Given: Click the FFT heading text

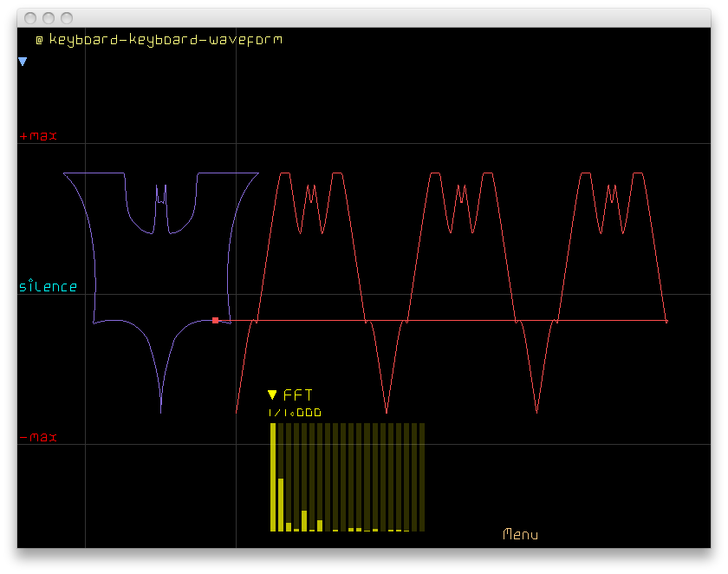Looking at the screenshot, I should pyautogui.click(x=297, y=395).
